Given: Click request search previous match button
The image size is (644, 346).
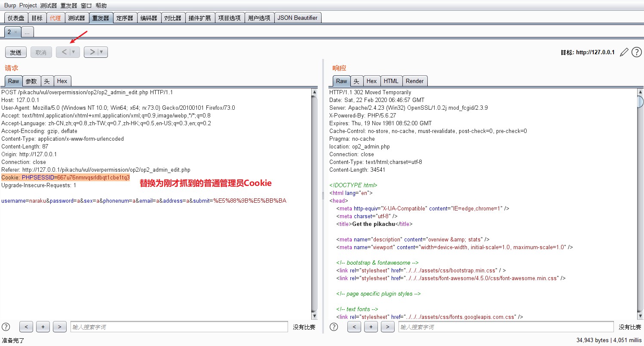Looking at the screenshot, I should (26, 327).
